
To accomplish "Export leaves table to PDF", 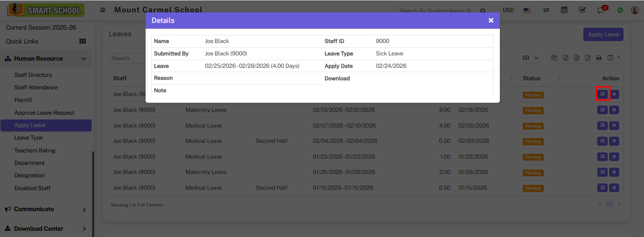I will tap(588, 58).
